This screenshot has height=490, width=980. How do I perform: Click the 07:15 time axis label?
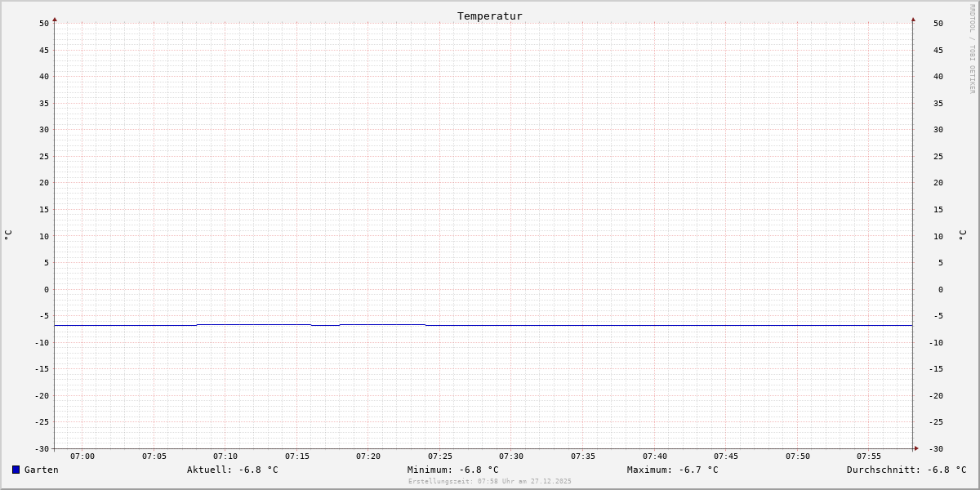click(297, 456)
